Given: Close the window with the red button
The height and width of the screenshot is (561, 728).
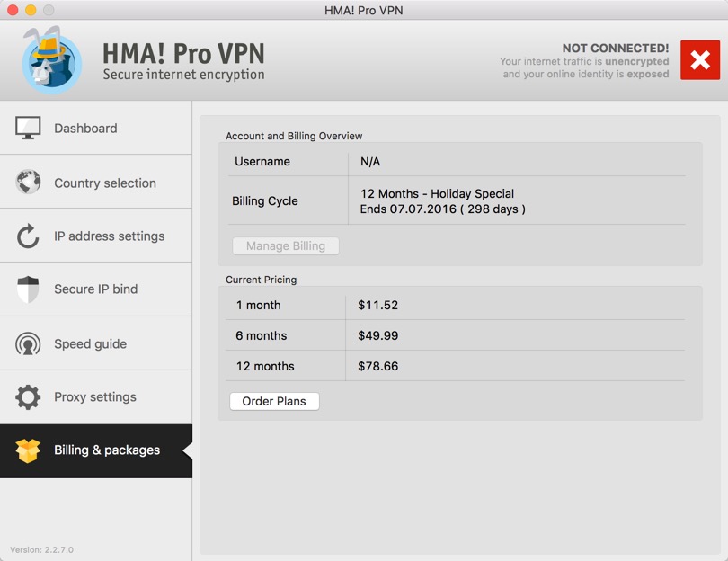Looking at the screenshot, I should [13, 10].
